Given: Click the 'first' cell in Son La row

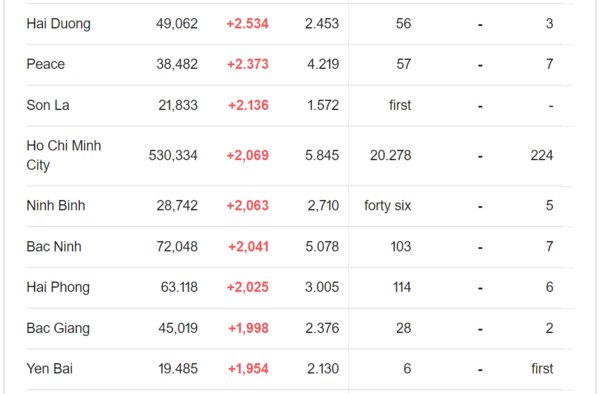Looking at the screenshot, I should click(400, 105).
